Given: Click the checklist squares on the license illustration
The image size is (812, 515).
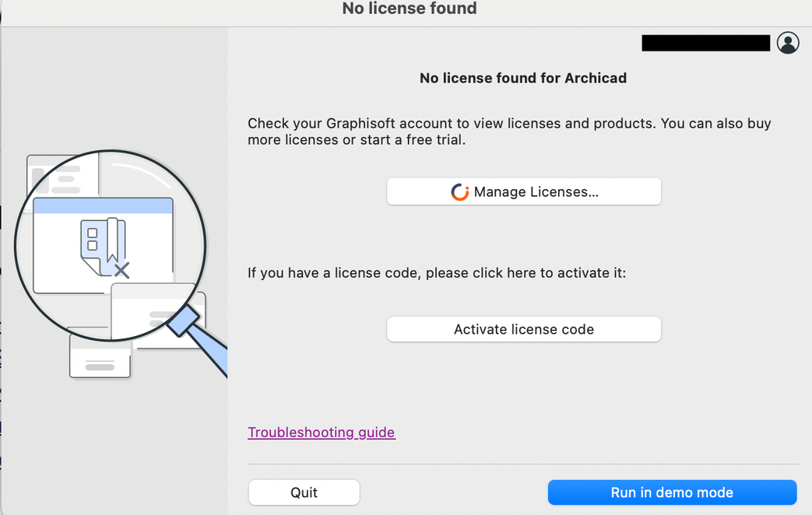Looking at the screenshot, I should [93, 240].
